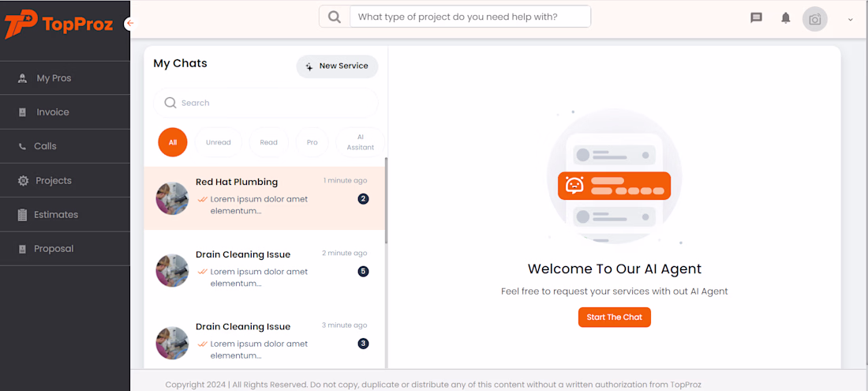Click the magnifier icon in the top search bar
This screenshot has width=868, height=391.
(335, 17)
